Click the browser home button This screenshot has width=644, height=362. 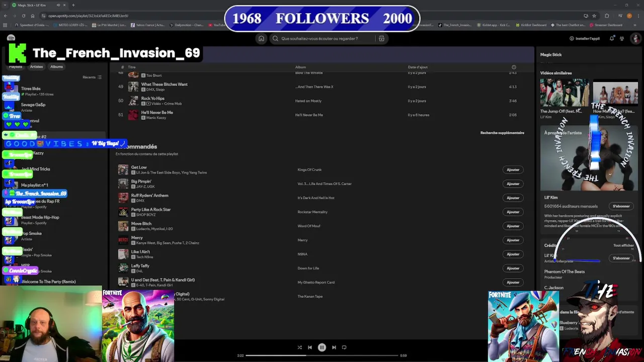pos(33,16)
